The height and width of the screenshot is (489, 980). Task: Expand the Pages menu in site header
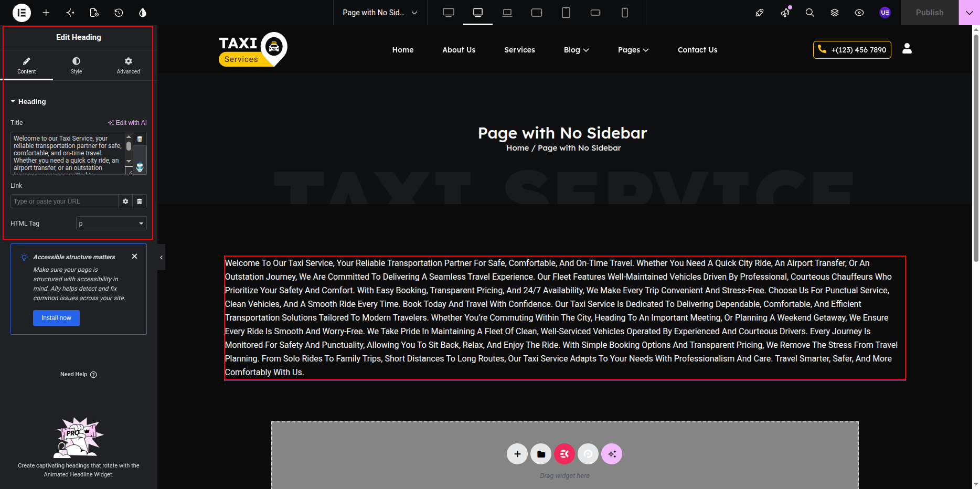point(633,50)
